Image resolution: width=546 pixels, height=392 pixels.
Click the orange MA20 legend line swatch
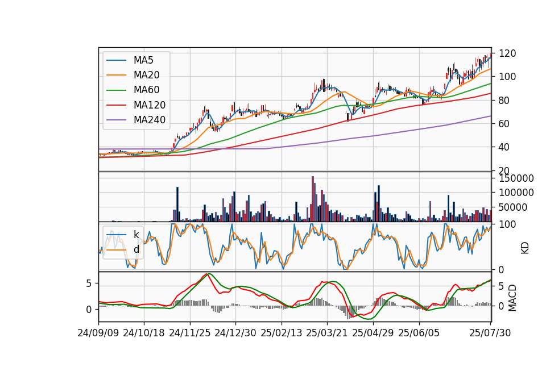point(116,75)
